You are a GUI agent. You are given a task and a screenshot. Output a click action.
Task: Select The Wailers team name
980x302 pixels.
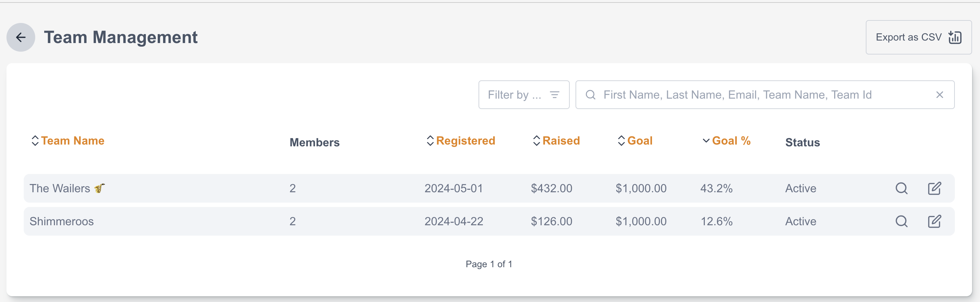pos(60,188)
